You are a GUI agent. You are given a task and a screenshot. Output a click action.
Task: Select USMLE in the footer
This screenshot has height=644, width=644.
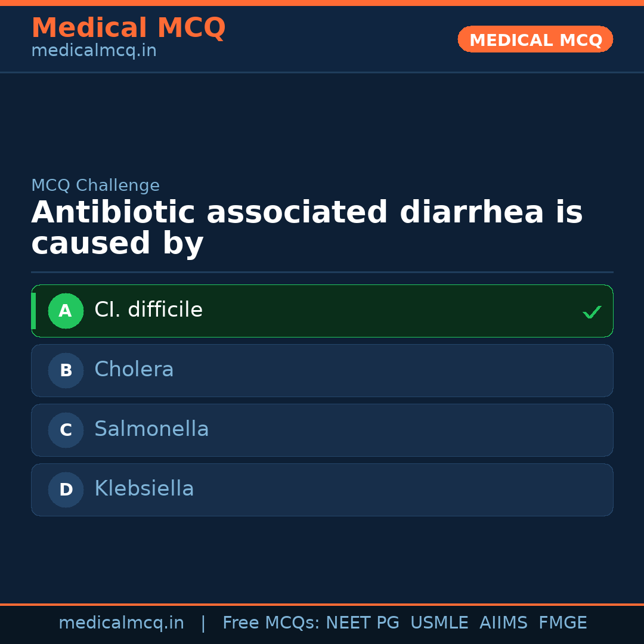click(439, 623)
